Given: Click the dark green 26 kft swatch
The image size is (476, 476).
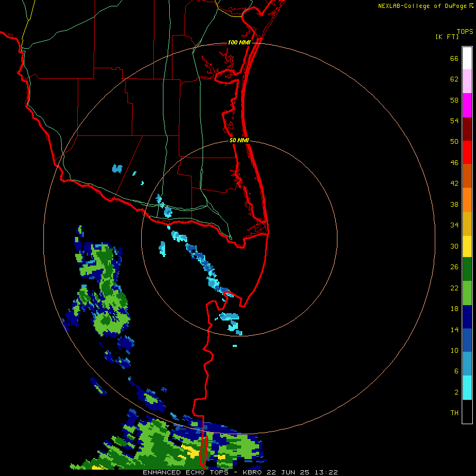Looking at the screenshot, I should point(467,269).
